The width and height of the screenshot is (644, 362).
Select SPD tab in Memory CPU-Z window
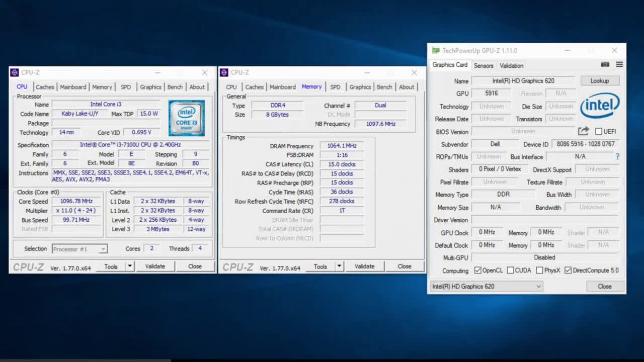pos(335,87)
